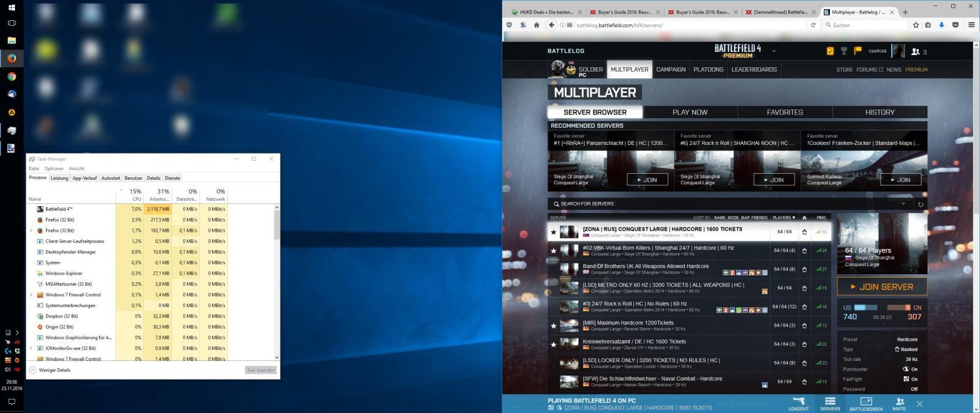The width and height of the screenshot is (980, 413).
Task: Click the Search for Servers input field
Action: pos(729,204)
